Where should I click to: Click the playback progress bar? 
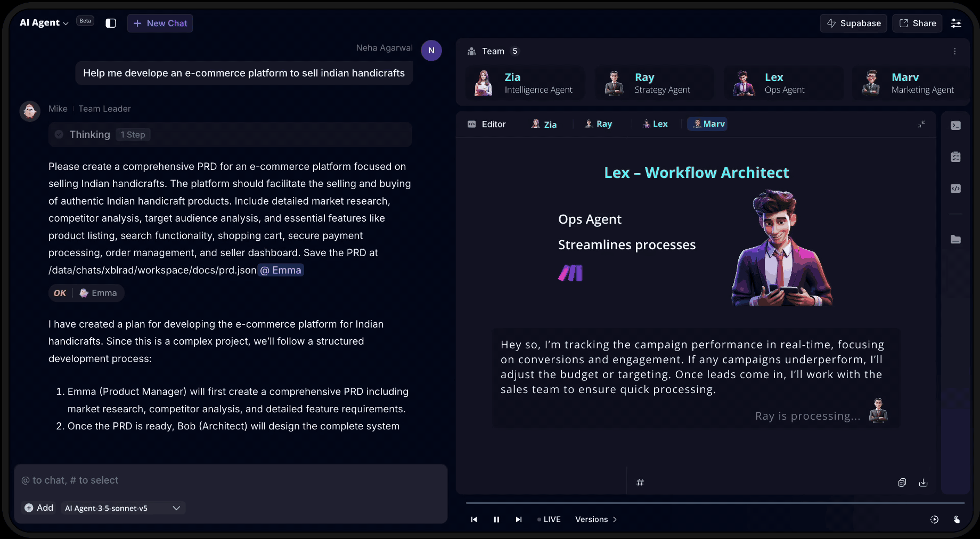(715, 503)
